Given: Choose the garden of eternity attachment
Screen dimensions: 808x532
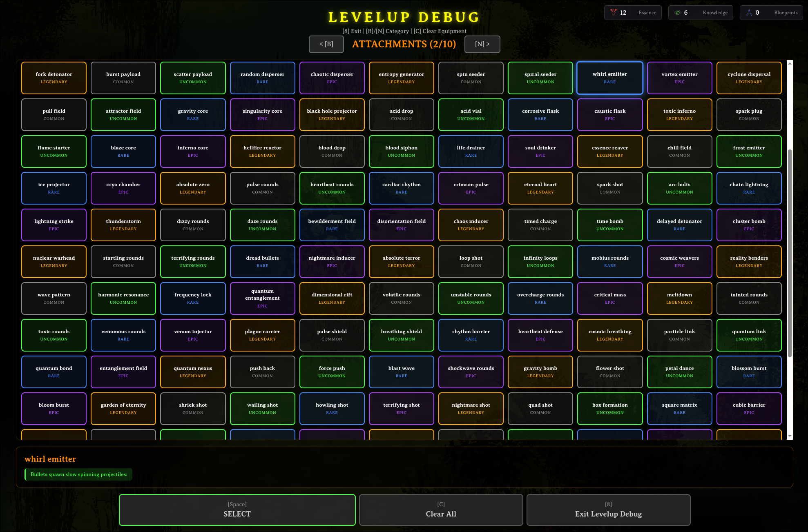Looking at the screenshot, I should (123, 409).
